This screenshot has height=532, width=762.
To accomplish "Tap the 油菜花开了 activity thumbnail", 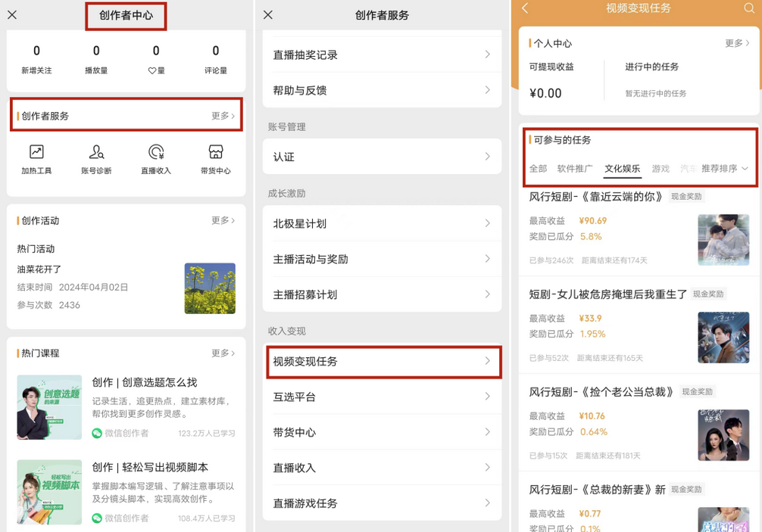I will pos(210,288).
